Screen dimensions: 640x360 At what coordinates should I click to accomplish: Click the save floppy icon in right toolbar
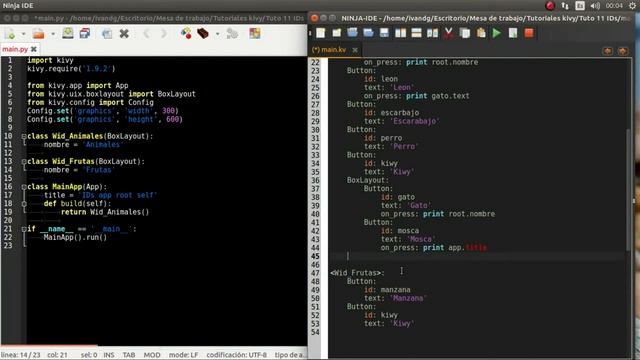384,33
